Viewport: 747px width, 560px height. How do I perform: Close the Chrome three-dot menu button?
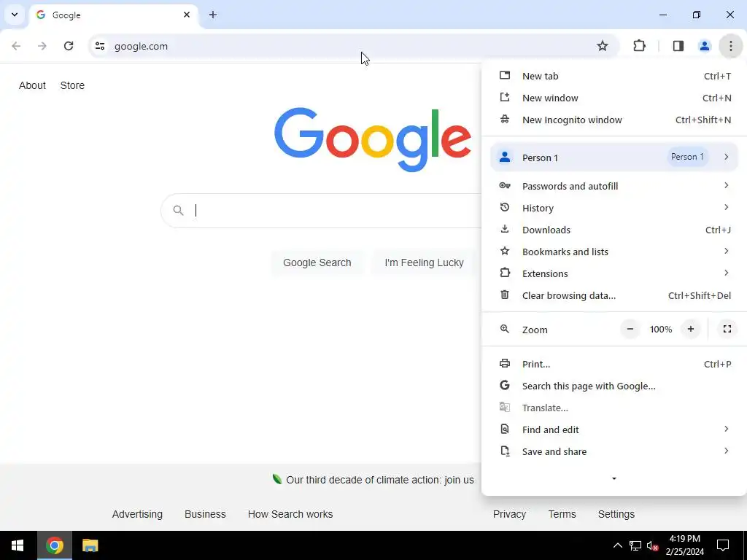pos(730,46)
